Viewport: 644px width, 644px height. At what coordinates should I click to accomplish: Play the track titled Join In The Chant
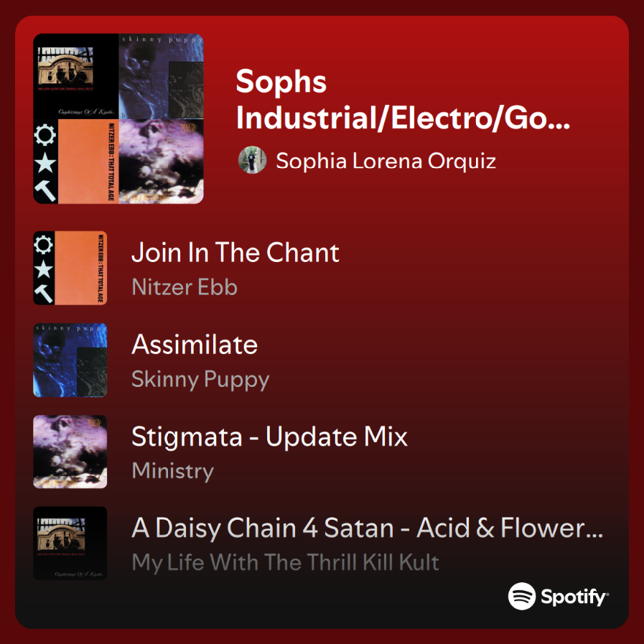(235, 253)
